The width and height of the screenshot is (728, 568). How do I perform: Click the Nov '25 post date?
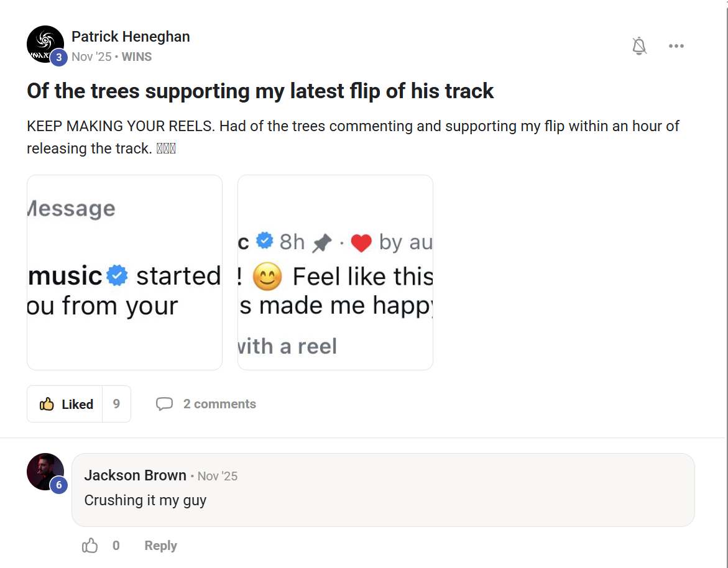(x=91, y=57)
